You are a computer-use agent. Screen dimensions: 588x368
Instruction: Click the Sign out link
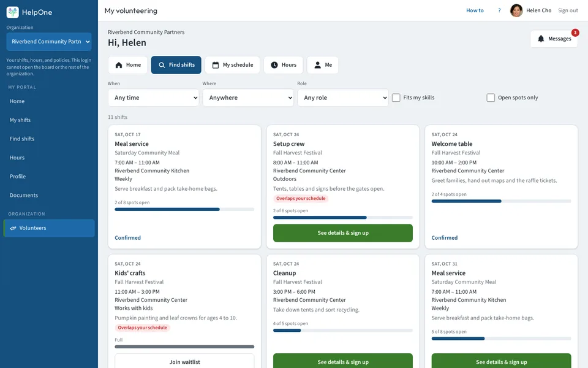click(x=568, y=10)
